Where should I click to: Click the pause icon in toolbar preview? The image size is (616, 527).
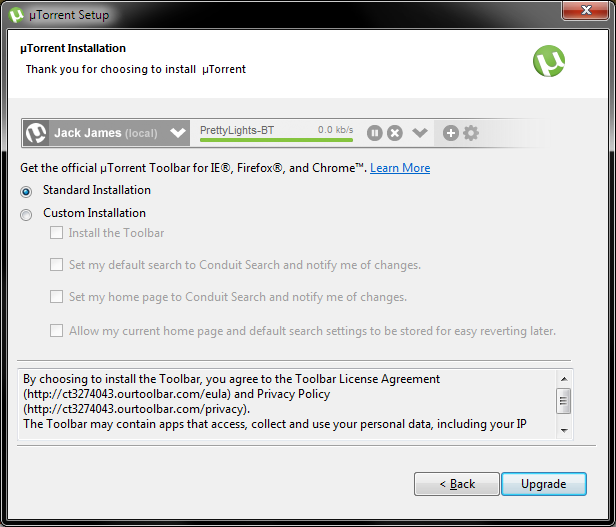[375, 133]
